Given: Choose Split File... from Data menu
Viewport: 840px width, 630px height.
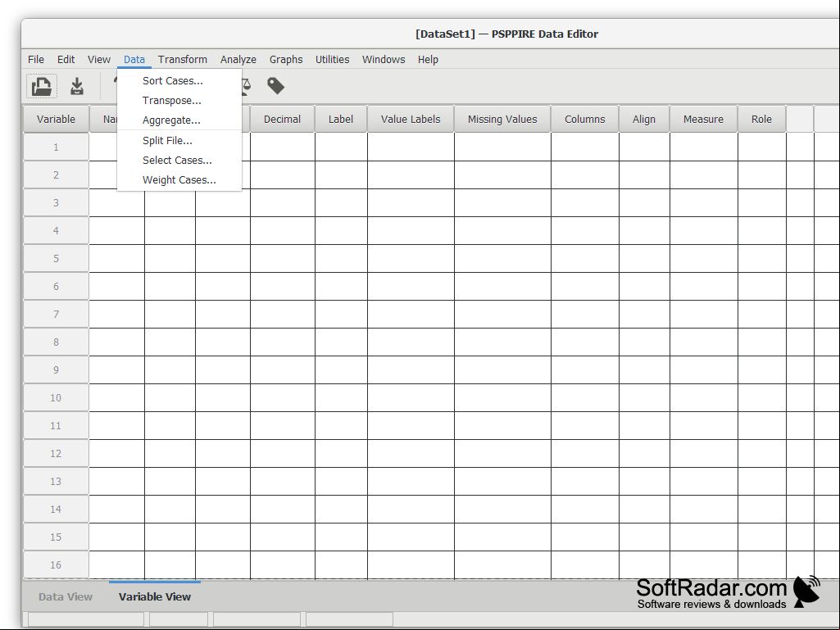Looking at the screenshot, I should (179, 141).
